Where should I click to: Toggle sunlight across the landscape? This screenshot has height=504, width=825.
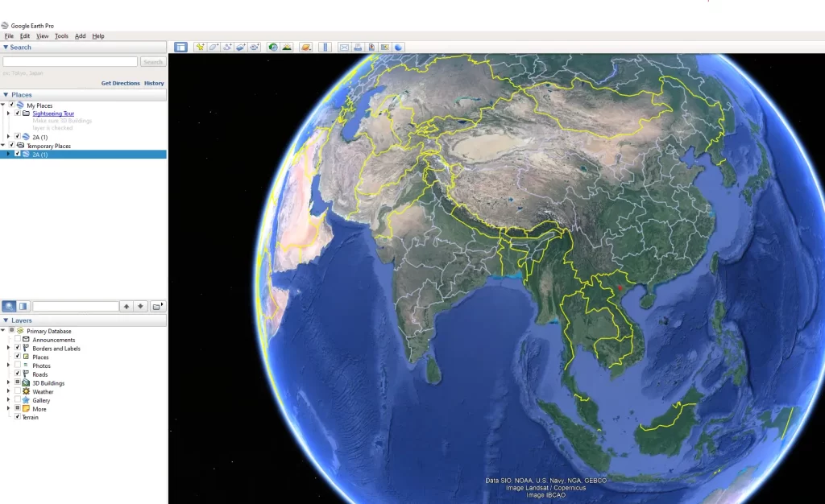(287, 48)
